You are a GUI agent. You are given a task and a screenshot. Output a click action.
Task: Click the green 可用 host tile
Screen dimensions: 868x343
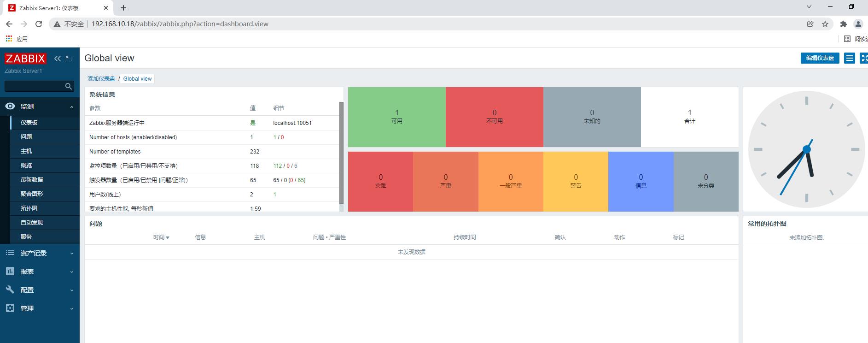(x=397, y=117)
